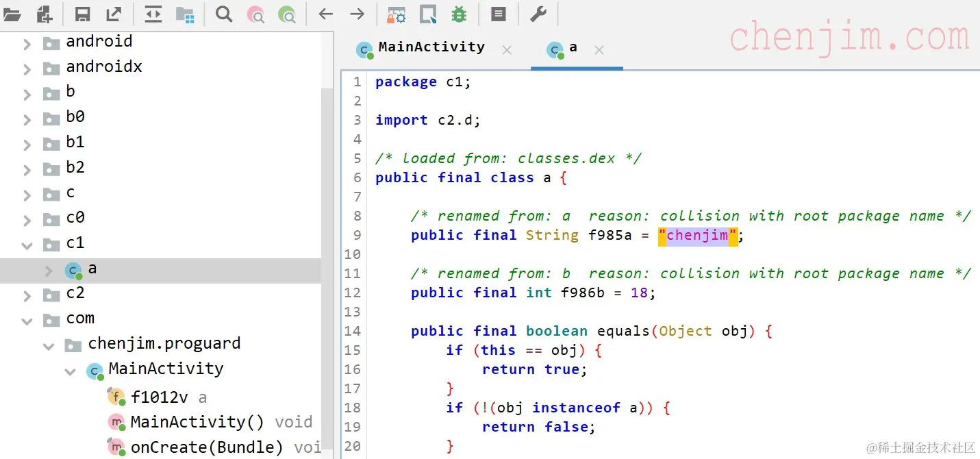Image resolution: width=980 pixels, height=459 pixels.
Task: Click the Save all icon
Action: 82,14
